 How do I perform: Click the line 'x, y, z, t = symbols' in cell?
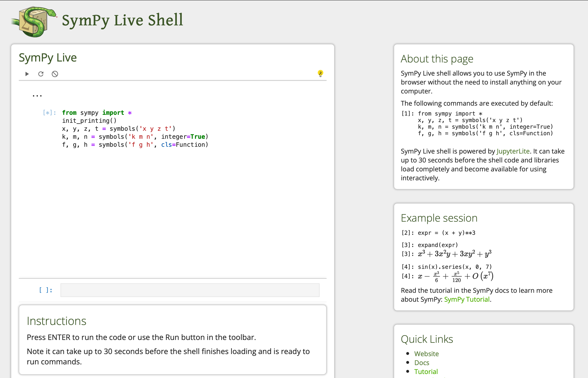[119, 129]
